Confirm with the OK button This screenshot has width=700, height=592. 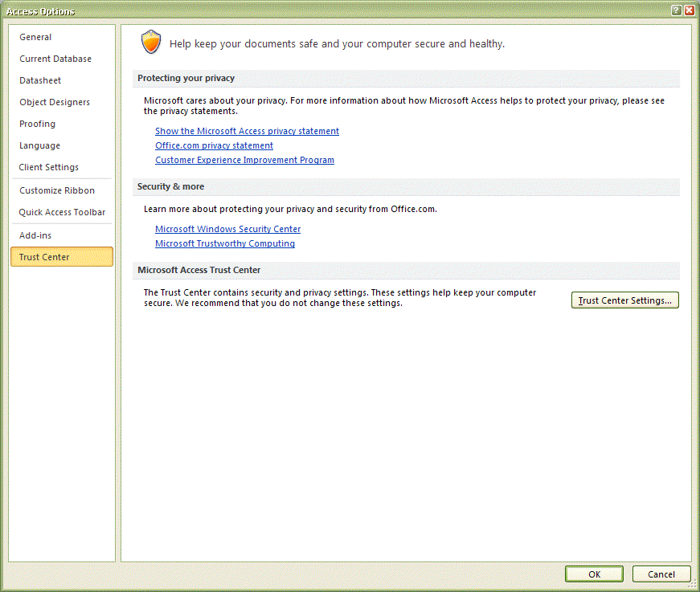(x=594, y=574)
